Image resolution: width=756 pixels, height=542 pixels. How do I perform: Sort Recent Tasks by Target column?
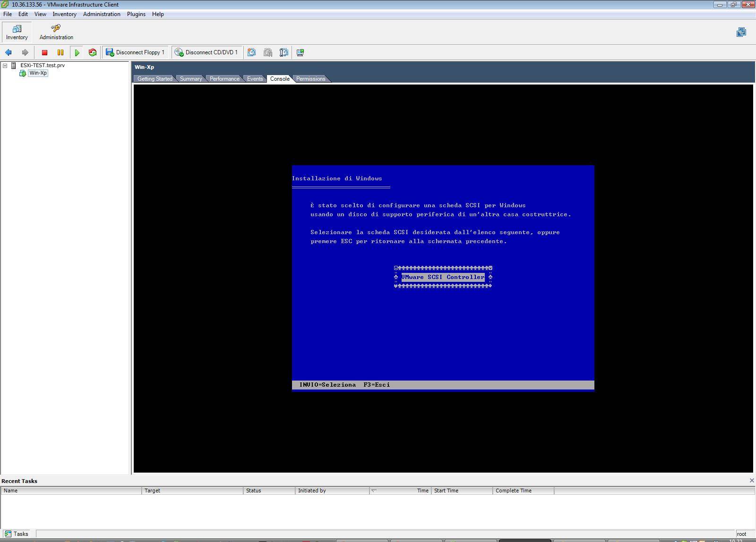(x=192, y=491)
